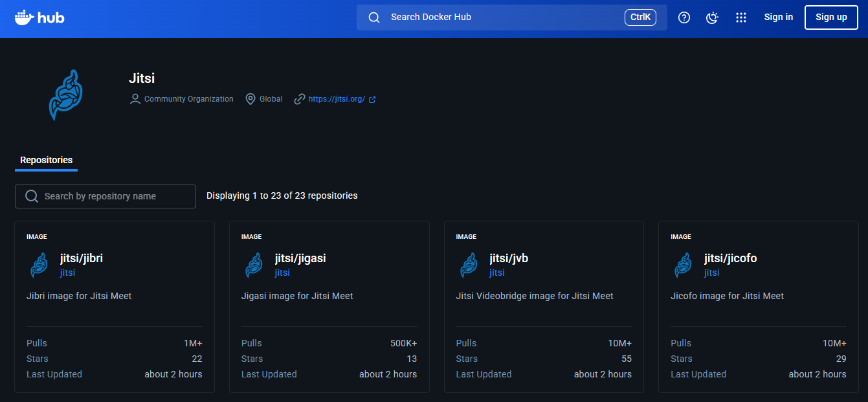
Task: Open the Docker Hub home logo
Action: tap(39, 17)
